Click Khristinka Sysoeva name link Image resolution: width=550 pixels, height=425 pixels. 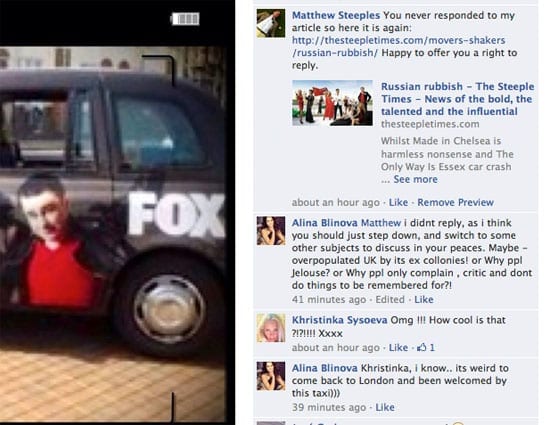pyautogui.click(x=340, y=320)
